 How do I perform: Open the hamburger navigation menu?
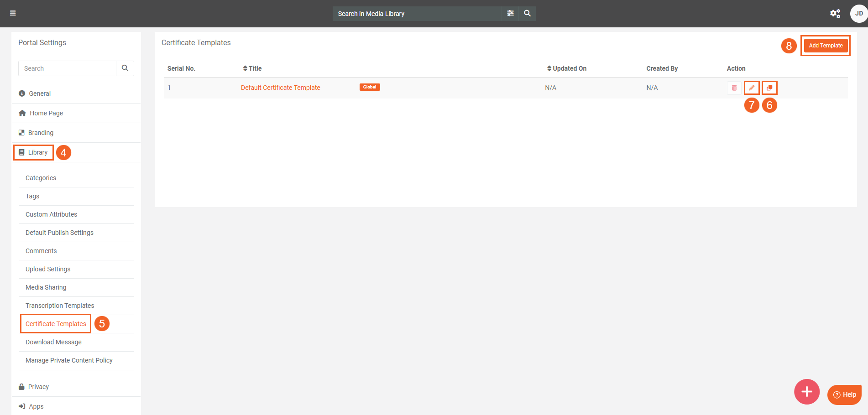coord(13,13)
